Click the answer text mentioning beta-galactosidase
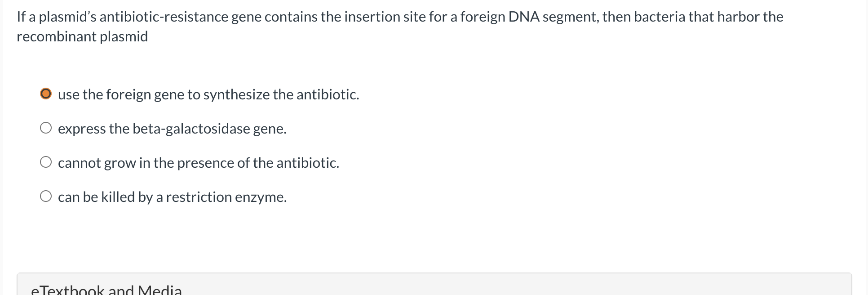Viewport: 868px width, 295px height. [x=173, y=128]
